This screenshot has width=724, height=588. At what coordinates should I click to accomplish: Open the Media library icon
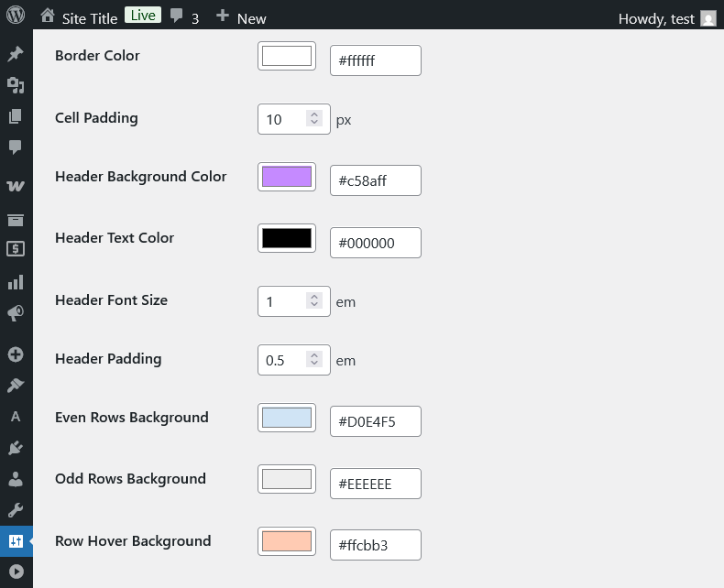(16, 85)
